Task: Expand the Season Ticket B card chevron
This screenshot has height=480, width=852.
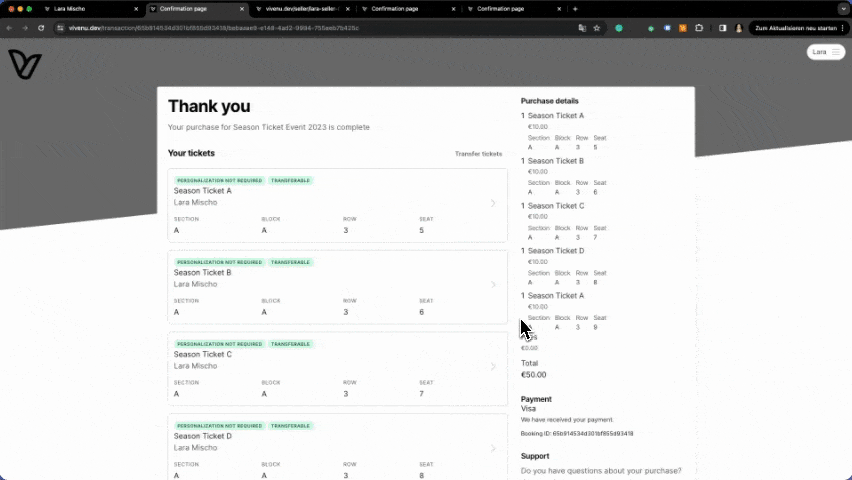Action: click(493, 285)
